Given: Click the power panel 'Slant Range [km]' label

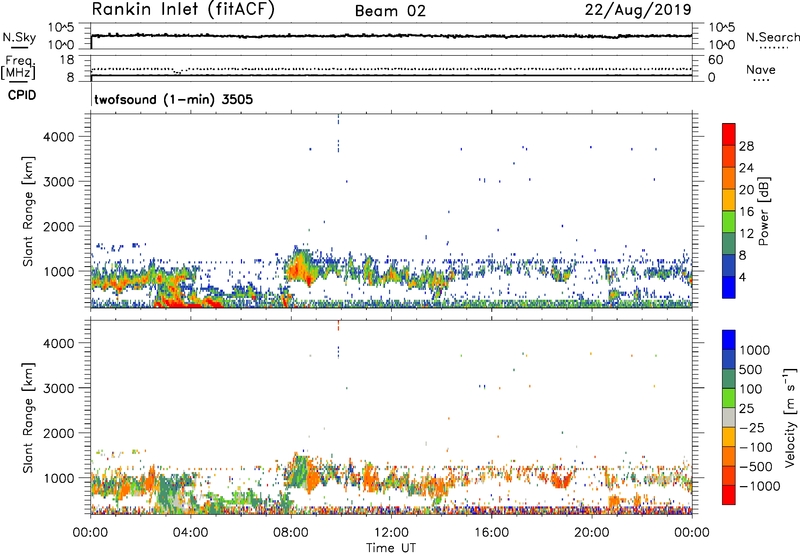Looking at the screenshot, I should pyautogui.click(x=28, y=211).
